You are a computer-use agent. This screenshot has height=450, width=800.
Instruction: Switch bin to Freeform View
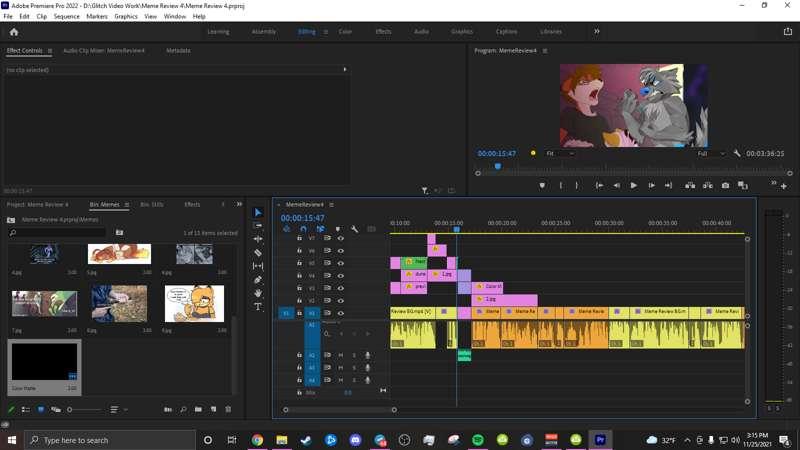56,409
